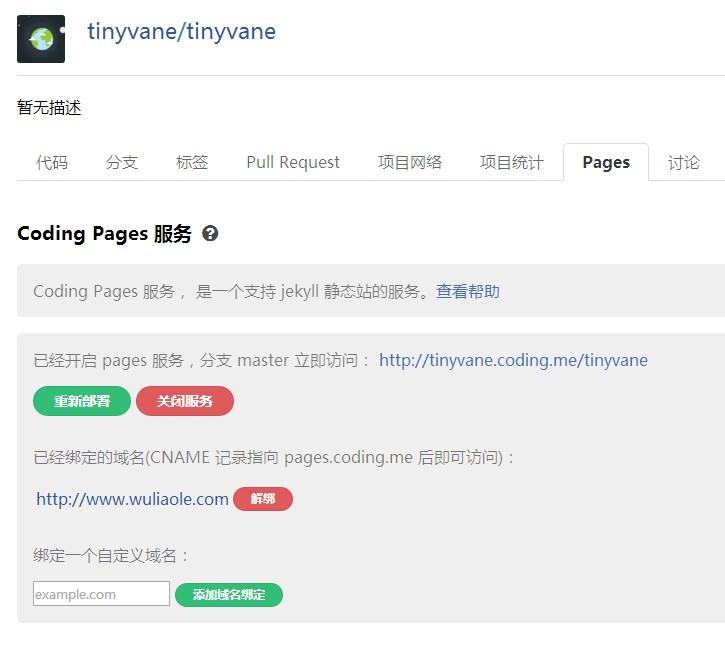Click the red 关闭服务 button

coord(185,401)
